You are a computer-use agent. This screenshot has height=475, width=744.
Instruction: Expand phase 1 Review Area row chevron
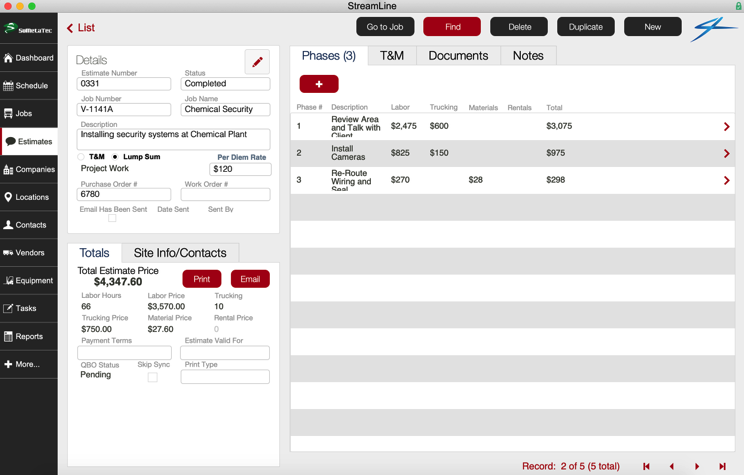[726, 127]
